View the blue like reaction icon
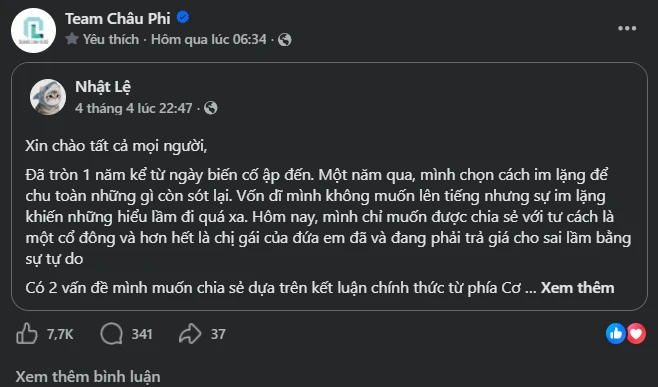Screen dimensions: 658x387 616,334
